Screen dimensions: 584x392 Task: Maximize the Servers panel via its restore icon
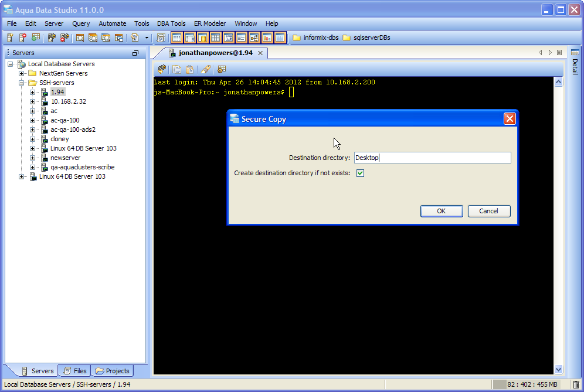click(x=135, y=53)
